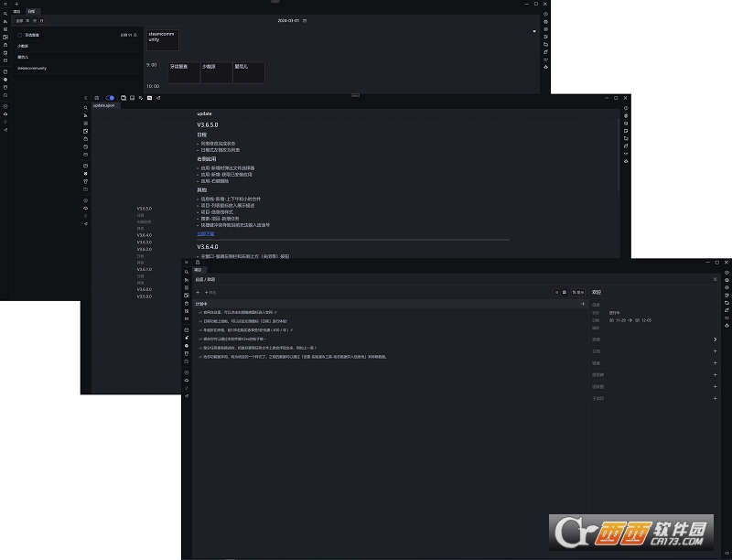Click the vertical scrollbar of the update notes
This screenshot has width=732, height=560.
pos(619,154)
